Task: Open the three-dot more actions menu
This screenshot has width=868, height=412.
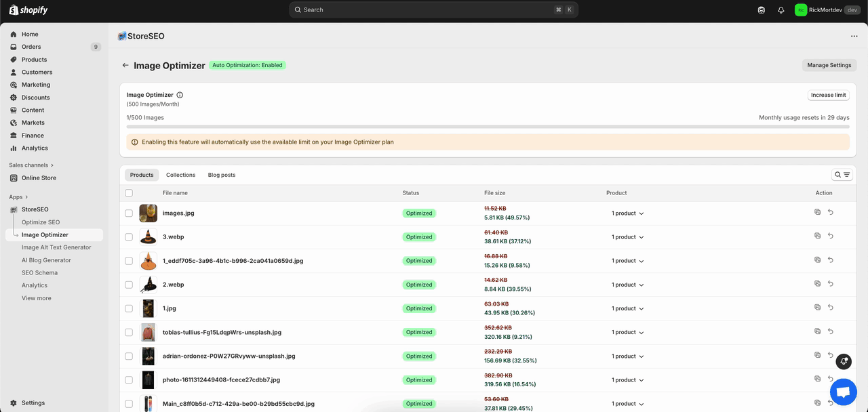Action: point(854,37)
